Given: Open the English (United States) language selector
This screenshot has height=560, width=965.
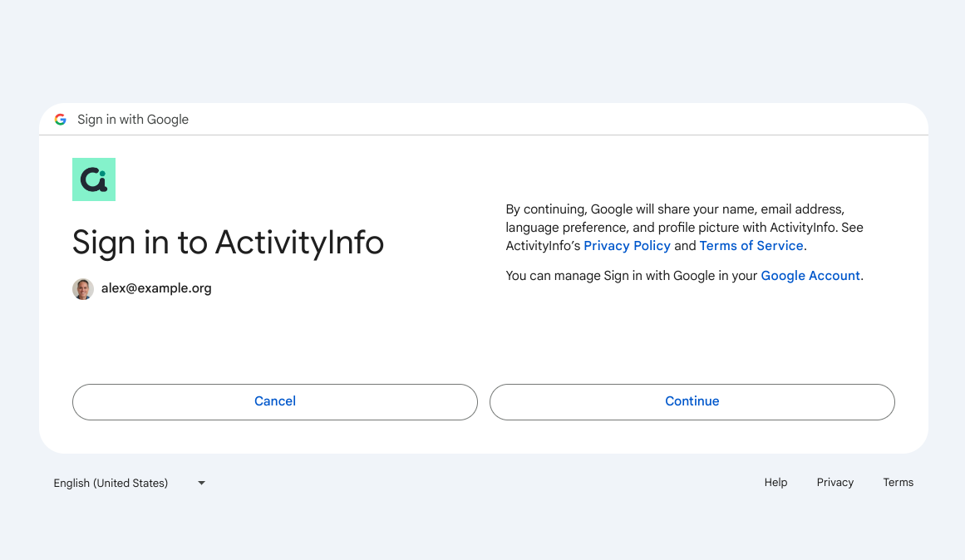Looking at the screenshot, I should tap(130, 483).
